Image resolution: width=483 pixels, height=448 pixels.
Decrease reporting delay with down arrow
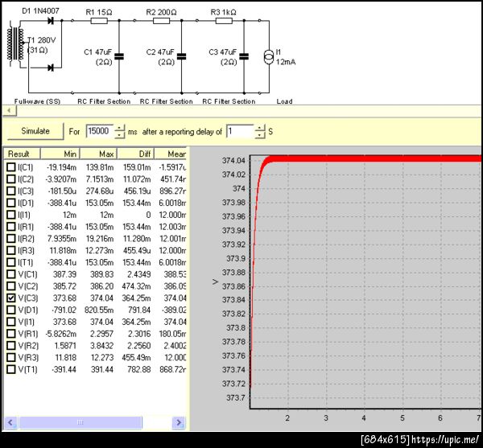click(260, 135)
